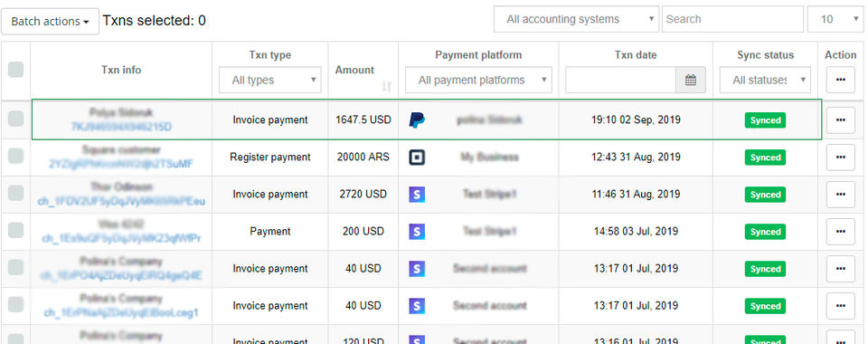
Task: Open the actions menu for the 200 USD row
Action: click(840, 232)
